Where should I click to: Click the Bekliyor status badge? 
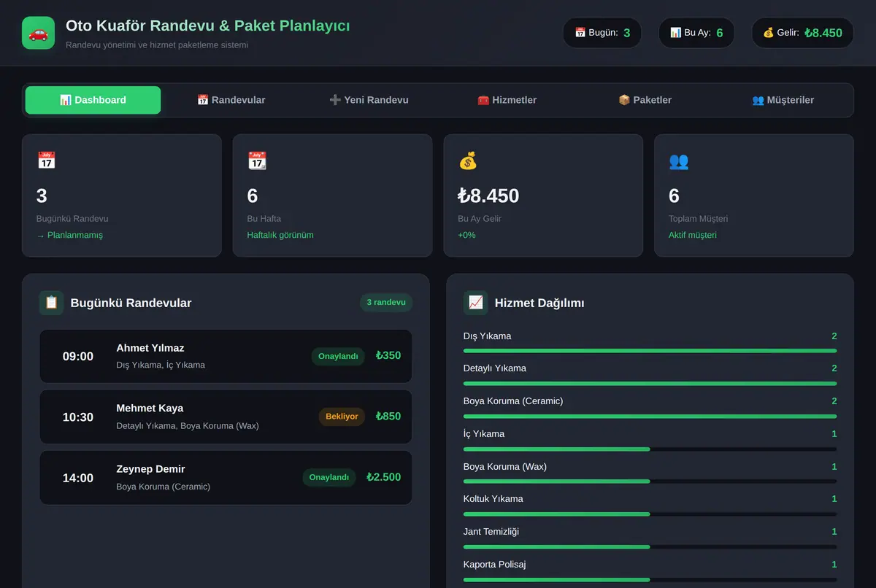coord(342,417)
